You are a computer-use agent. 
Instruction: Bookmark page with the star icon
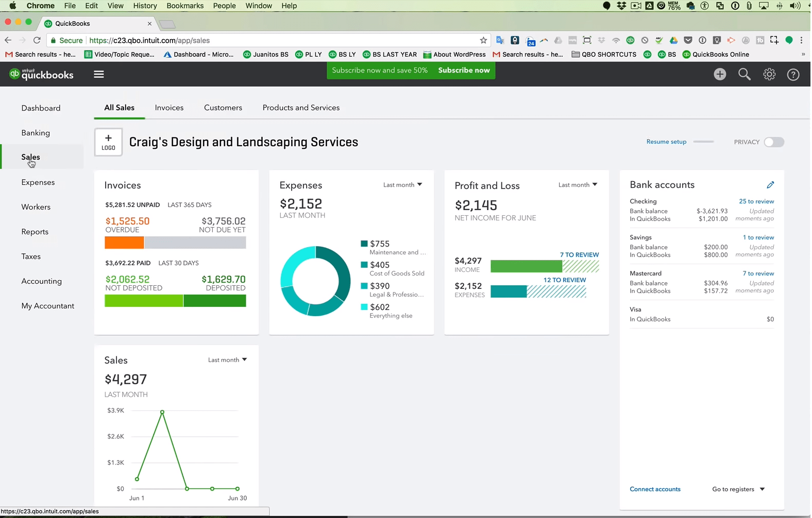click(483, 40)
